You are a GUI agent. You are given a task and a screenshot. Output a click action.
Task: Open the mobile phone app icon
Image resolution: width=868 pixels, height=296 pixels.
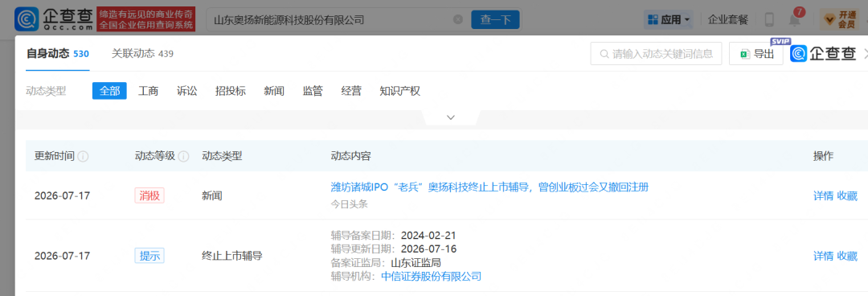point(769,20)
